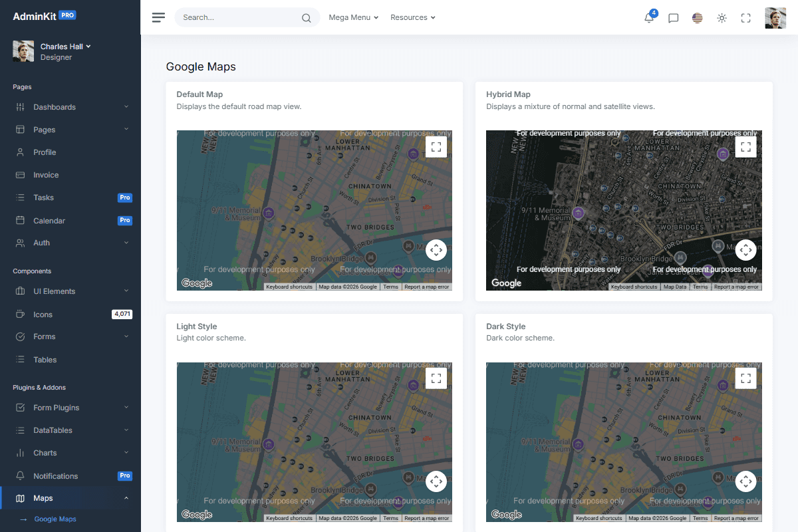Click the Auth users icon
This screenshot has width=798, height=532.
coord(20,243)
